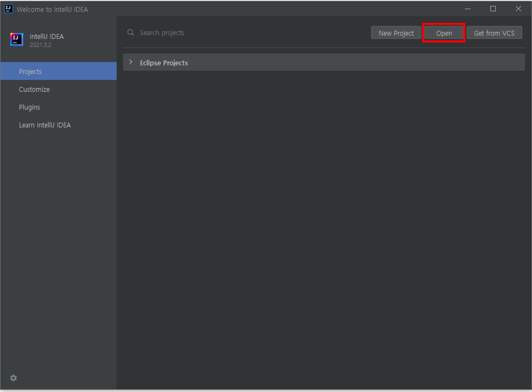Click the IntelliJ IDEA logo in sidebar
Screen dimensions: 532x392
[x=17, y=39]
